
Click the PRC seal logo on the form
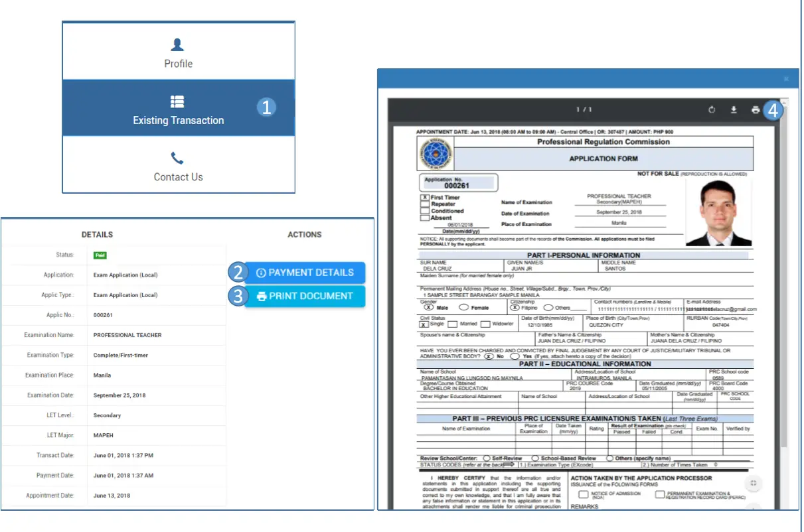[x=434, y=154]
